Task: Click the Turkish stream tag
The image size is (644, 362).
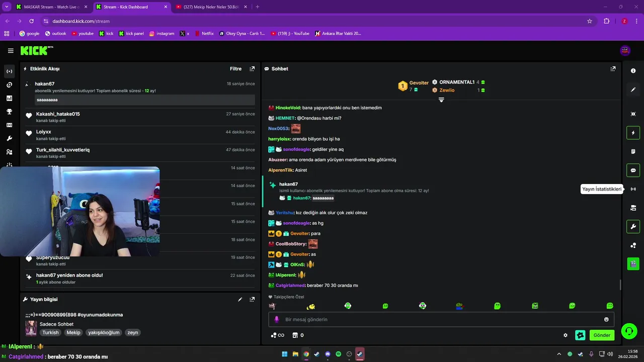Action: coord(50,332)
